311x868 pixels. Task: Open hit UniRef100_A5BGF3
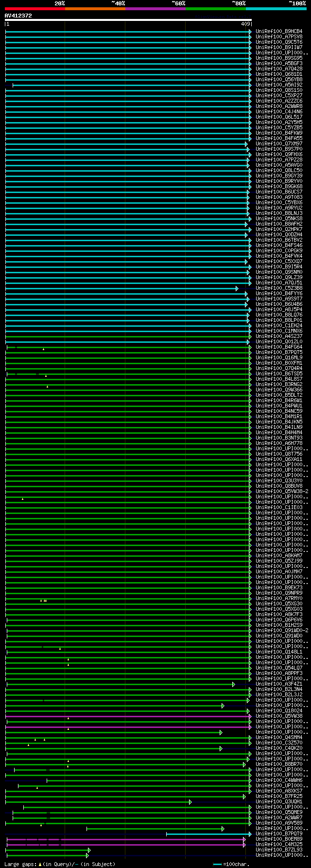point(279,64)
